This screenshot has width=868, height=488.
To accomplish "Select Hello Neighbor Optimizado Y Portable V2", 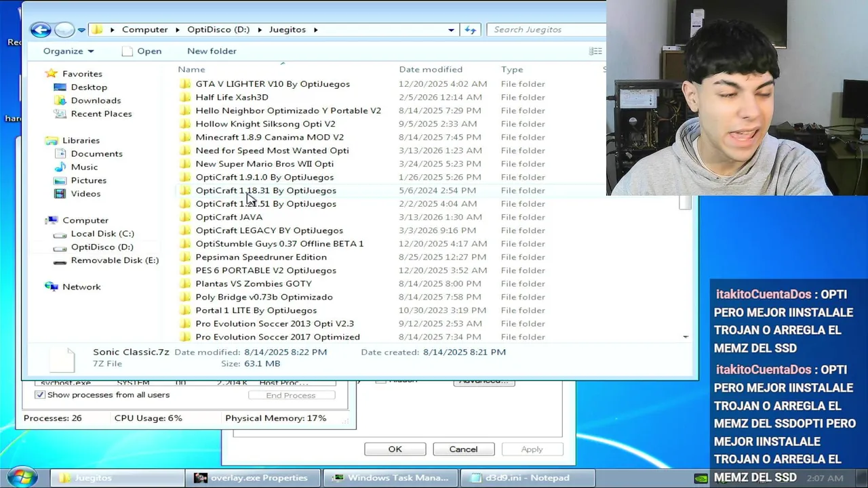I will pos(288,110).
